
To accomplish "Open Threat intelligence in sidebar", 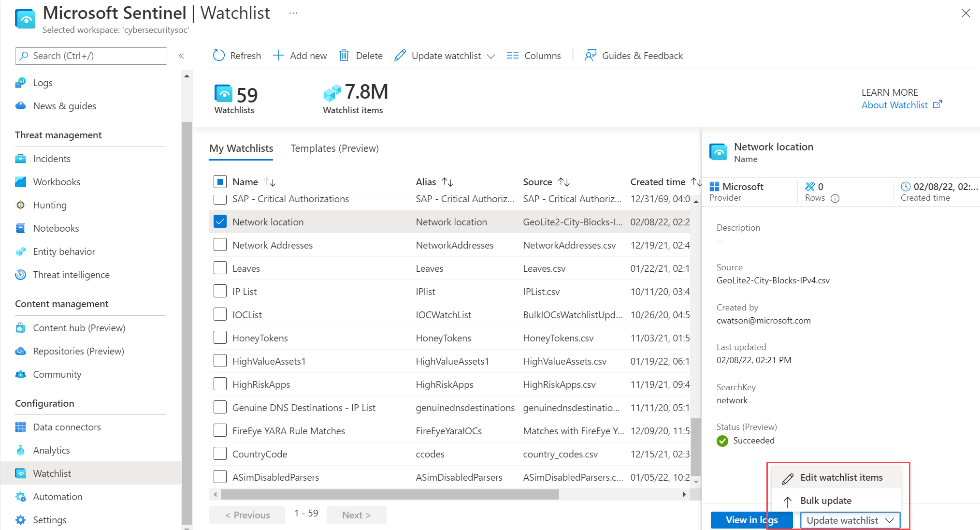I will point(71,275).
